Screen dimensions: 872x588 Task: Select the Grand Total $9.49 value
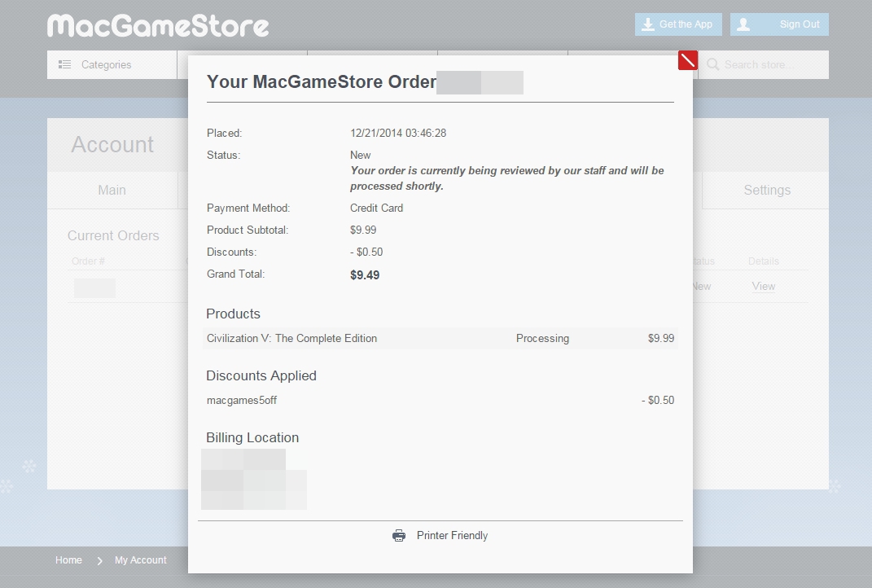pos(365,275)
